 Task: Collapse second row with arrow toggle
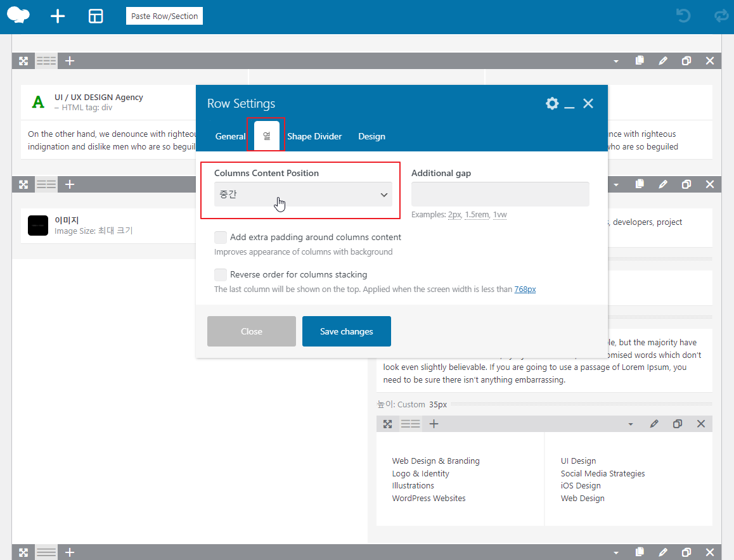(616, 184)
